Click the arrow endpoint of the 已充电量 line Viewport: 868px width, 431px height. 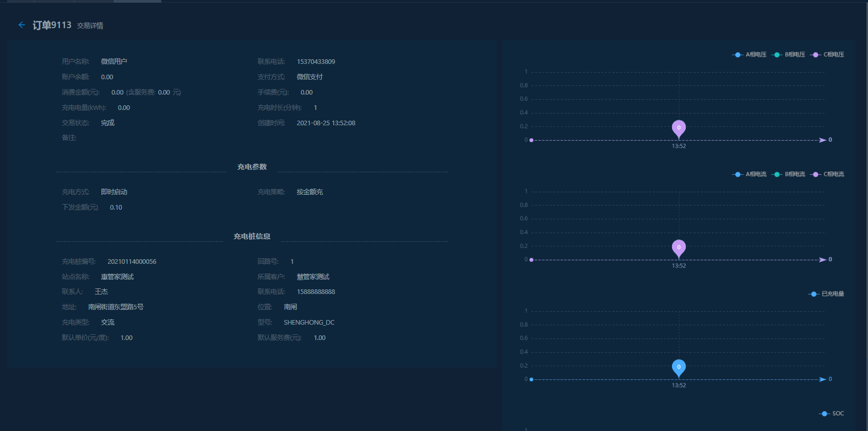point(822,379)
